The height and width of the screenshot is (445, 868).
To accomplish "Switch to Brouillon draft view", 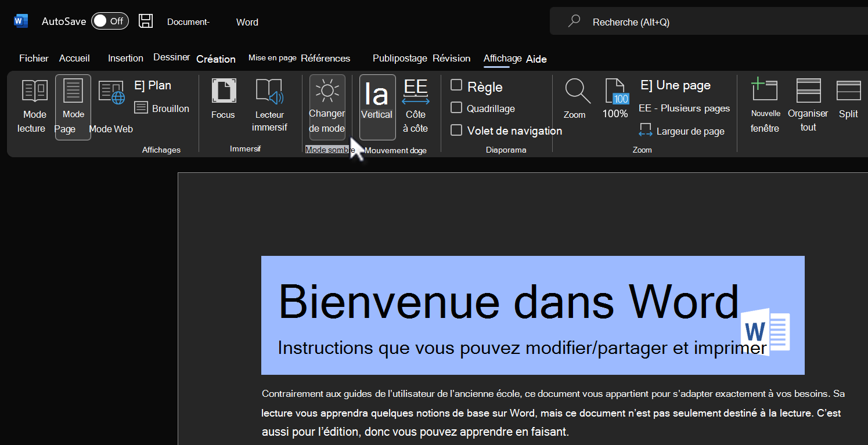I will point(161,108).
